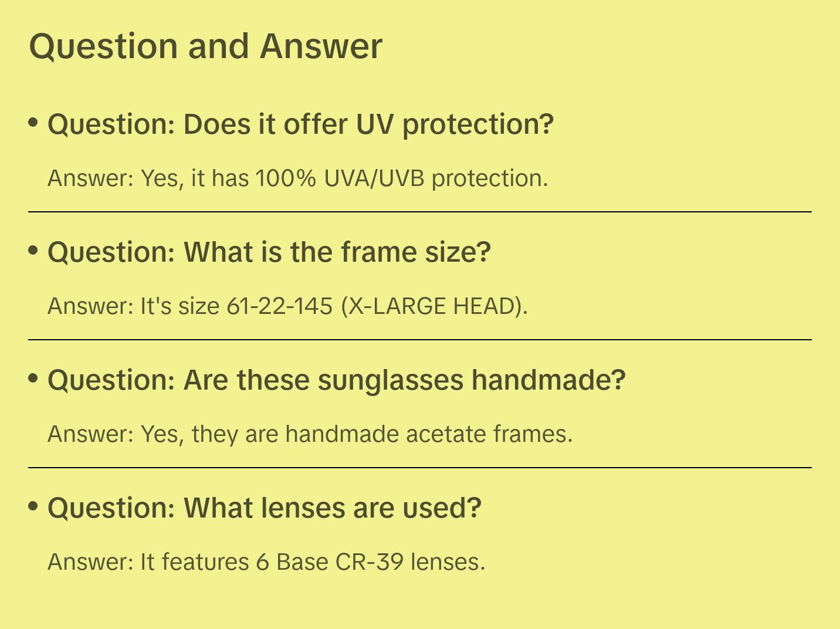Screen dimensions: 840x629
Task: Click the 100% UVA/UVB protection answer
Action: (x=297, y=178)
